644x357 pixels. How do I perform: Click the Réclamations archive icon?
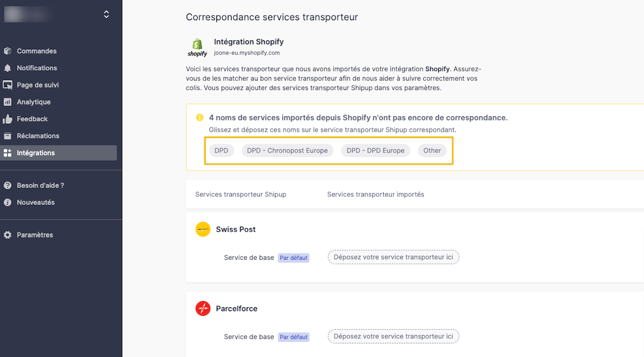point(8,136)
